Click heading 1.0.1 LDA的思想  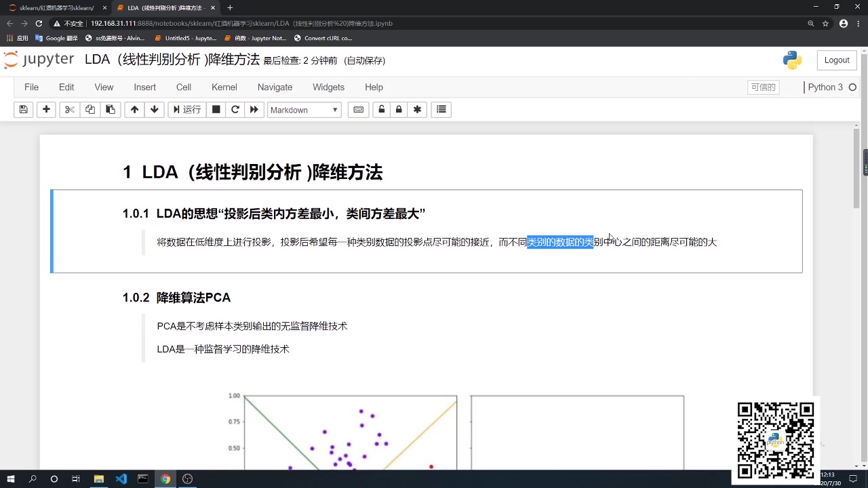click(274, 213)
